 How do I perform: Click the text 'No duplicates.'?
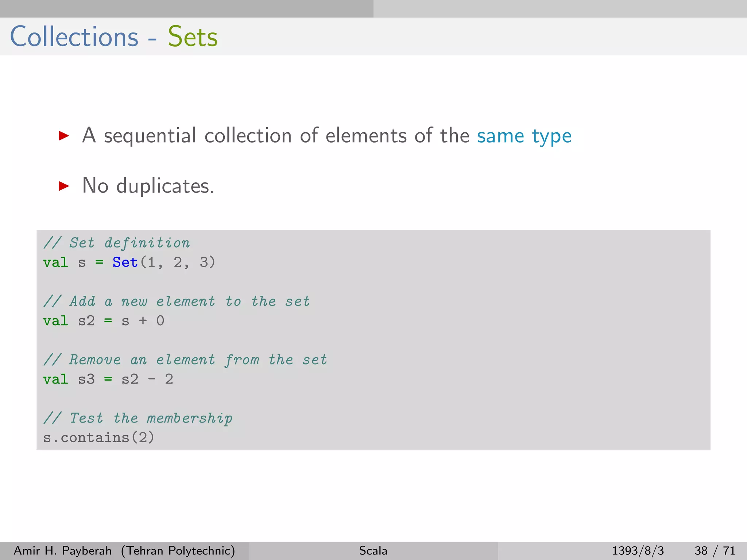click(148, 186)
